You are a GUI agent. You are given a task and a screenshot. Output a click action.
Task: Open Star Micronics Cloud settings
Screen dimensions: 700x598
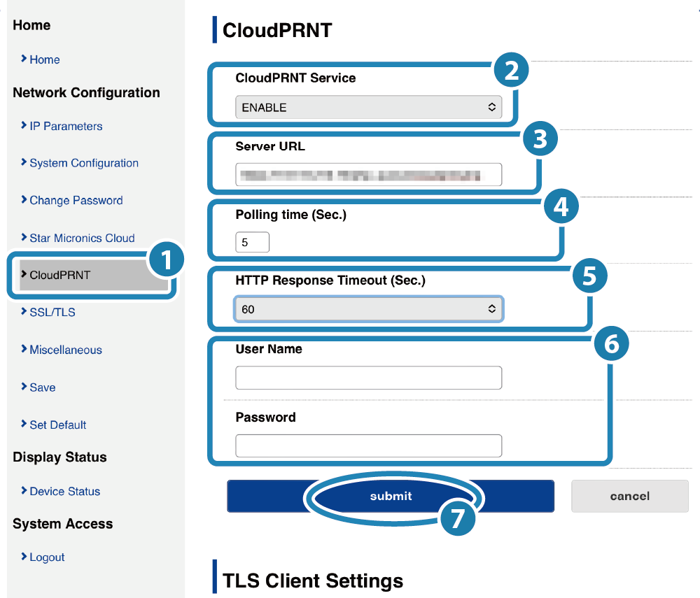pos(81,239)
